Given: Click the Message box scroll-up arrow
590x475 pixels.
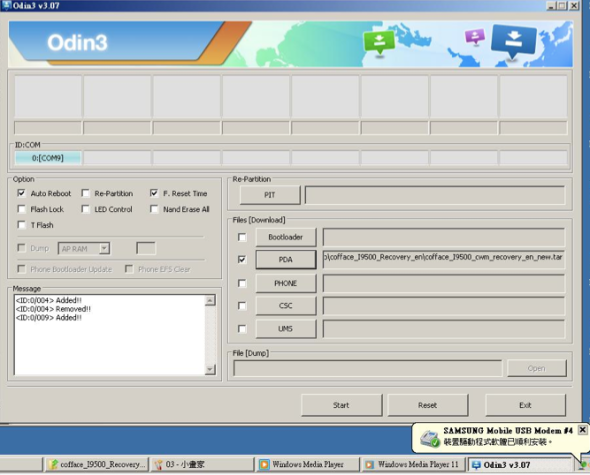Looking at the screenshot, I should coord(210,300).
